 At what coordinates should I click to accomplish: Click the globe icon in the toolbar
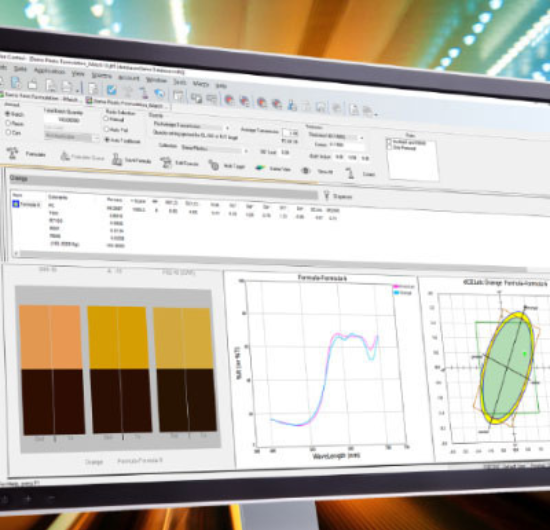coord(160,94)
